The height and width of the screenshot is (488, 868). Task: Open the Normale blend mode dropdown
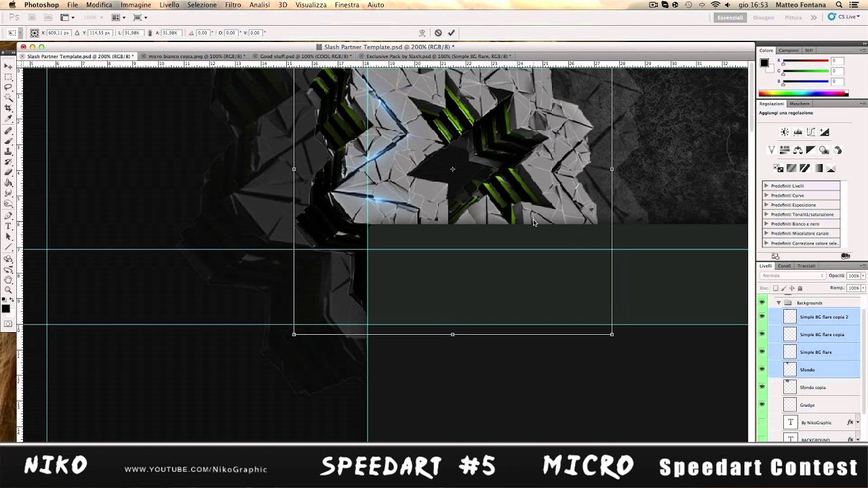[793, 276]
